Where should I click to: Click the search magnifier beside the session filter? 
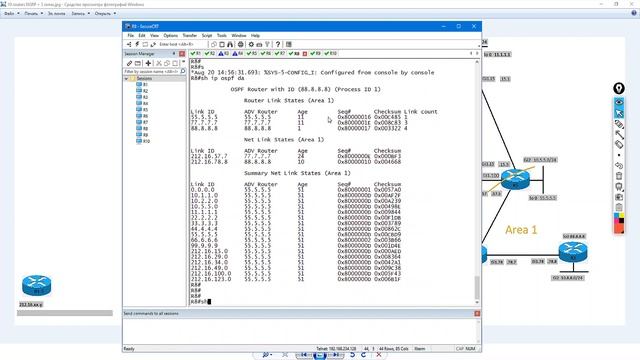183,71
